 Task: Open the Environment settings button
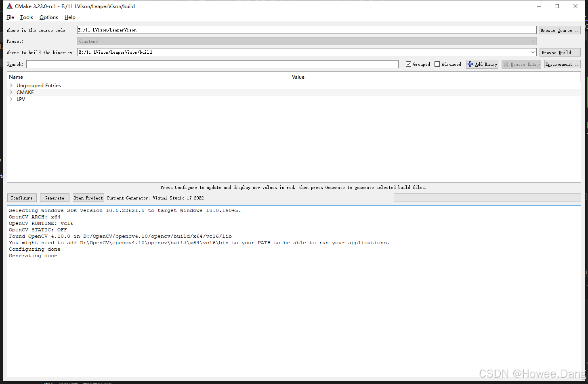562,64
